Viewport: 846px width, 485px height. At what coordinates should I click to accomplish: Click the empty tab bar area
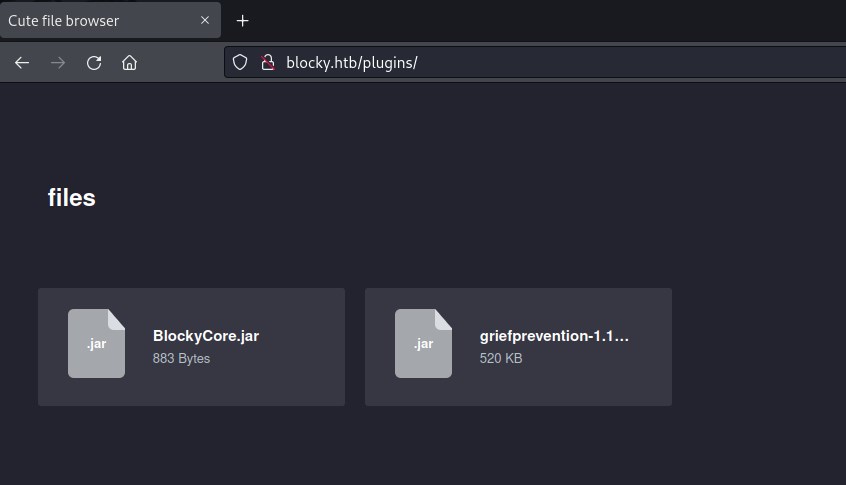point(550,20)
